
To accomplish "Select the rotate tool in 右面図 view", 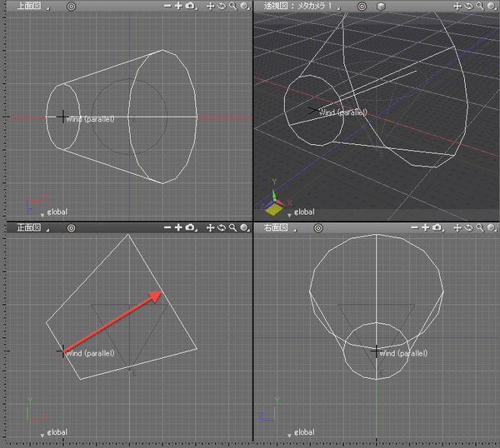I will point(468,228).
